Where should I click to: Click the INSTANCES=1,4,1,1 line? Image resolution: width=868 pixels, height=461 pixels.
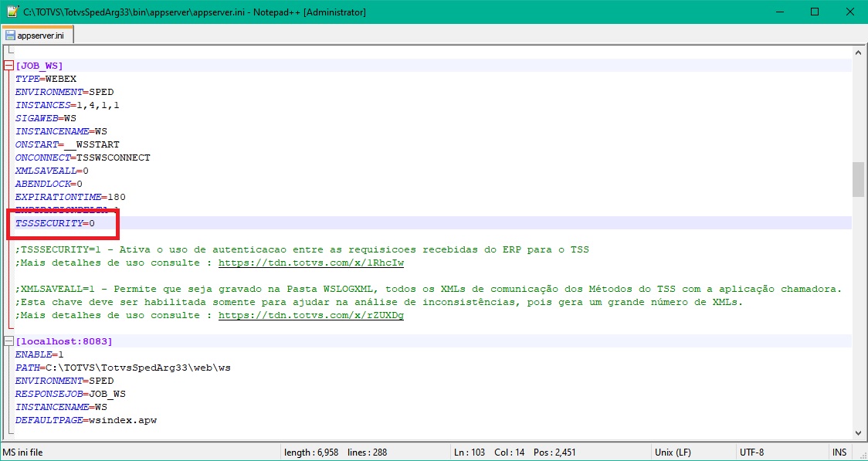(x=67, y=104)
